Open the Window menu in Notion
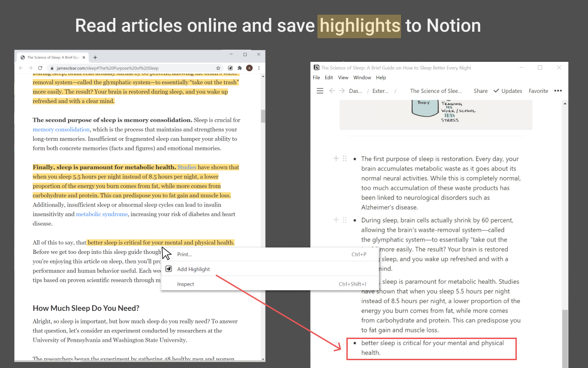 pyautogui.click(x=362, y=78)
